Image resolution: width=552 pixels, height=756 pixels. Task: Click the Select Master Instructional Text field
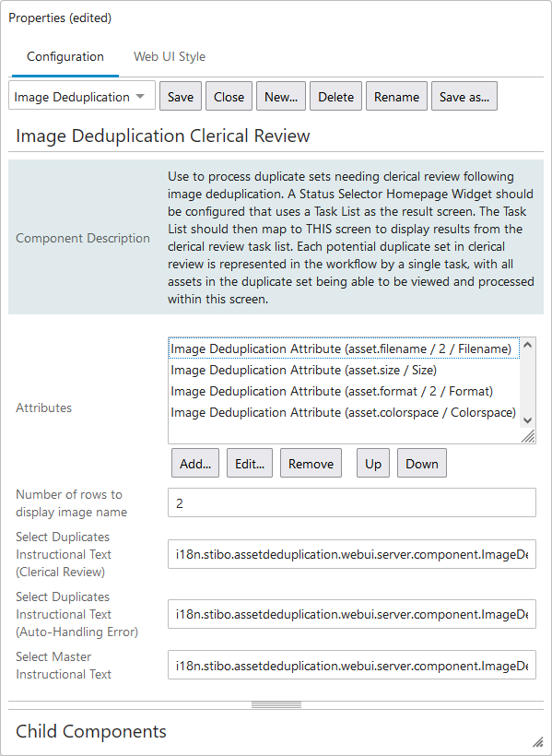352,665
